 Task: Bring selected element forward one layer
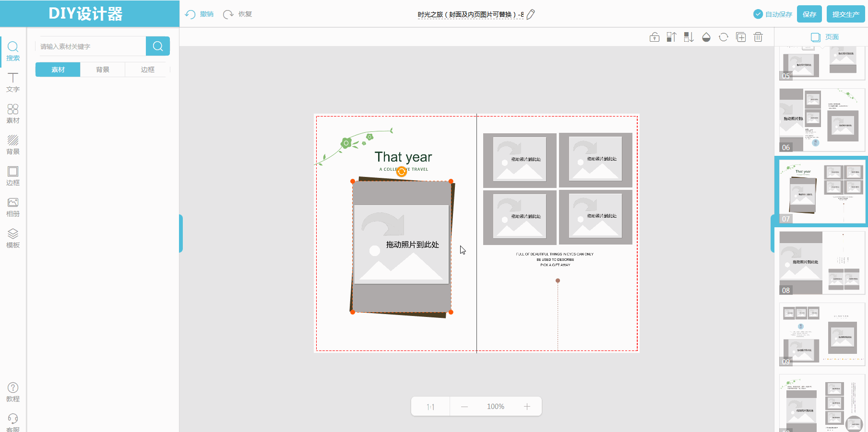pyautogui.click(x=671, y=37)
